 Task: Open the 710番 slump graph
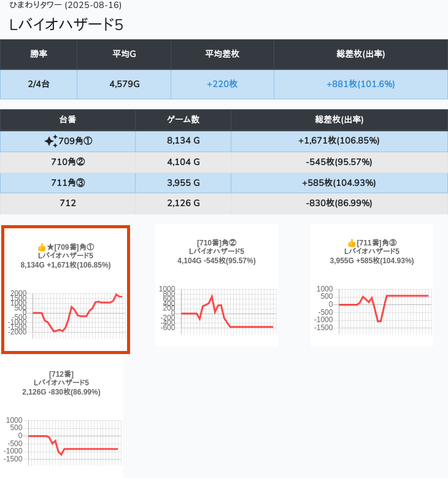coord(217,308)
